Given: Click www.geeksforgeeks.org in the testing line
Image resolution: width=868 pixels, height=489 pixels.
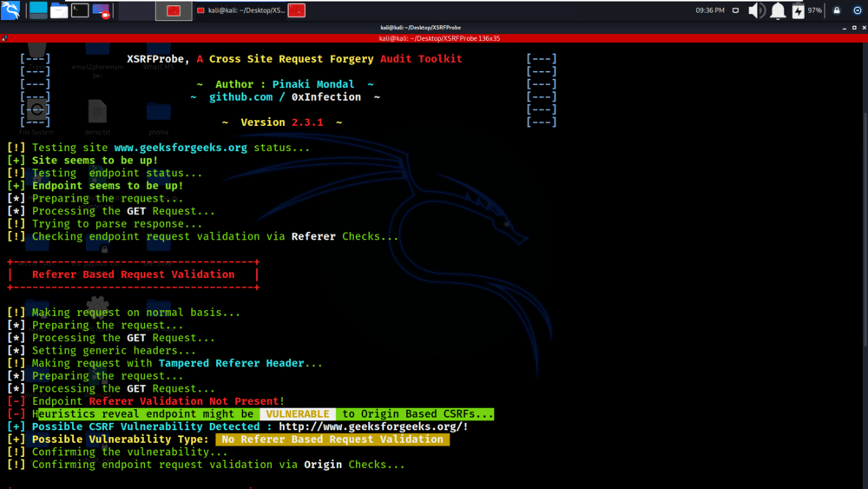Looking at the screenshot, I should coord(181,148).
